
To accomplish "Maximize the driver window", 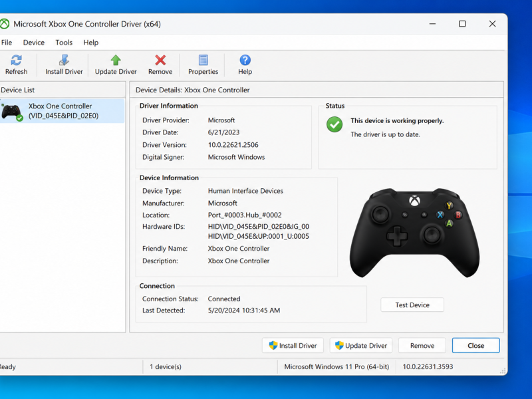I will pos(462,24).
